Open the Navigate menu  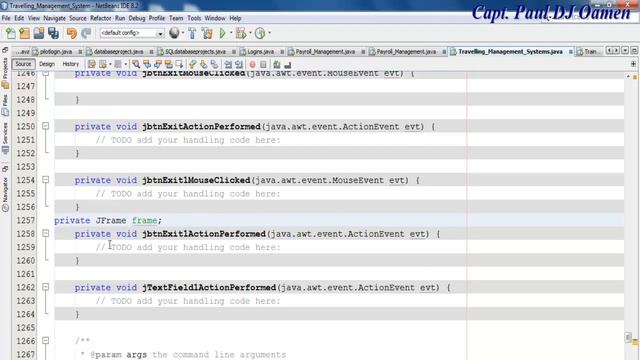(x=54, y=18)
